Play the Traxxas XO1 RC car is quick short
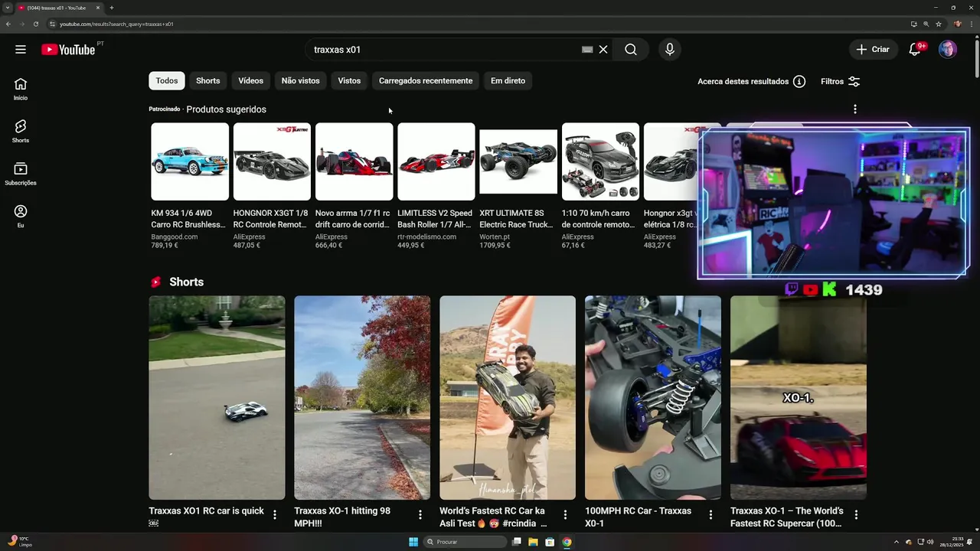 [x=217, y=398]
